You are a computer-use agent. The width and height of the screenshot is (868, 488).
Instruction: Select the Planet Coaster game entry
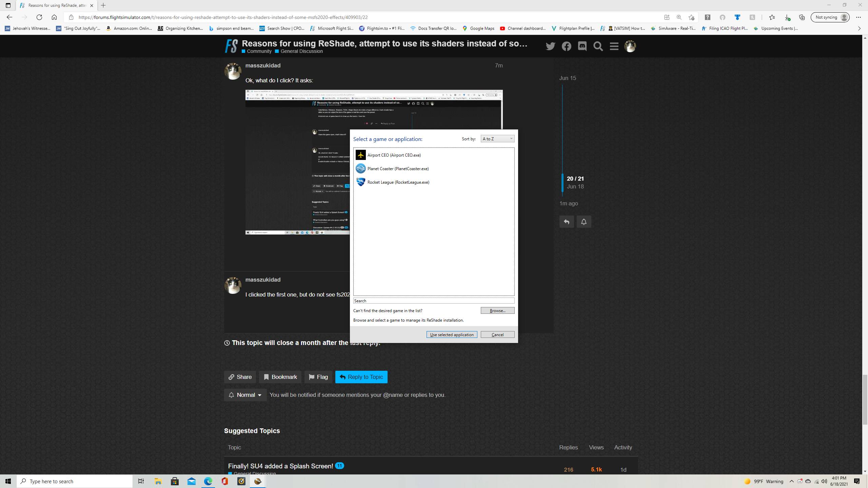pos(398,168)
